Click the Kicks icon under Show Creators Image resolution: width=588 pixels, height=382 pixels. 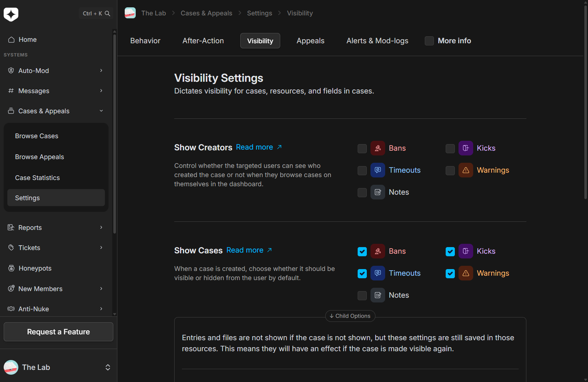click(466, 148)
